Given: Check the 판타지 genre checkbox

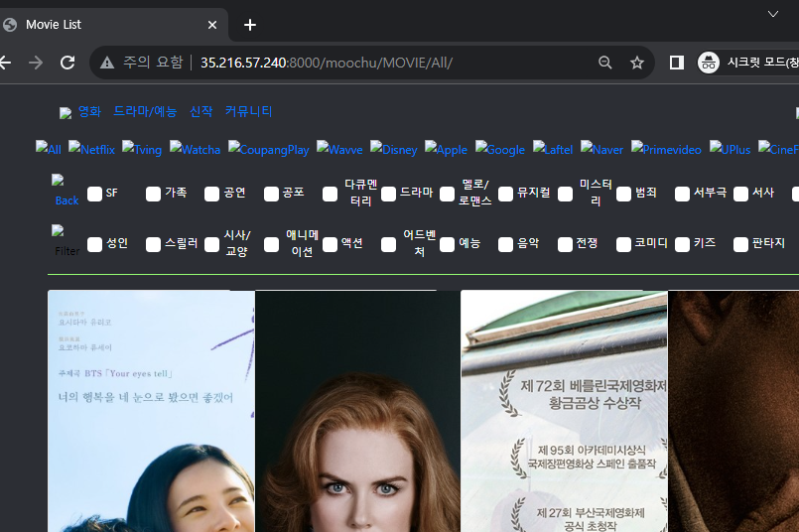Looking at the screenshot, I should coord(740,244).
